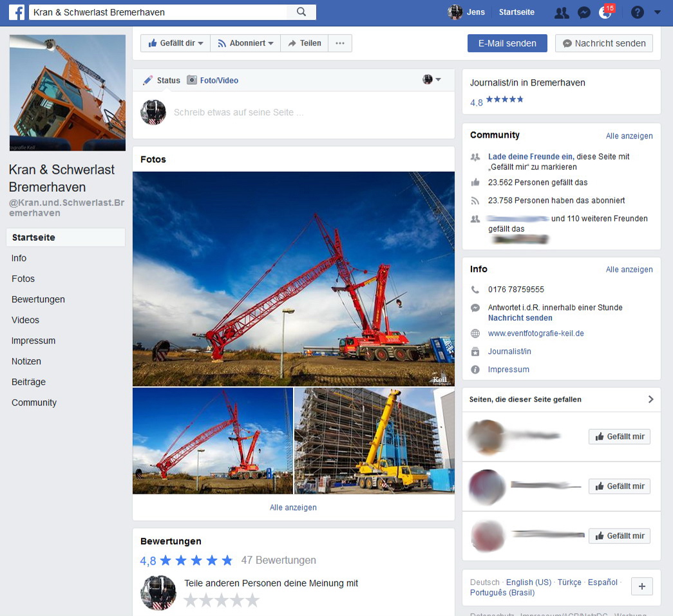Click Alle anzeigen in Community panel
The height and width of the screenshot is (616, 673).
(629, 136)
